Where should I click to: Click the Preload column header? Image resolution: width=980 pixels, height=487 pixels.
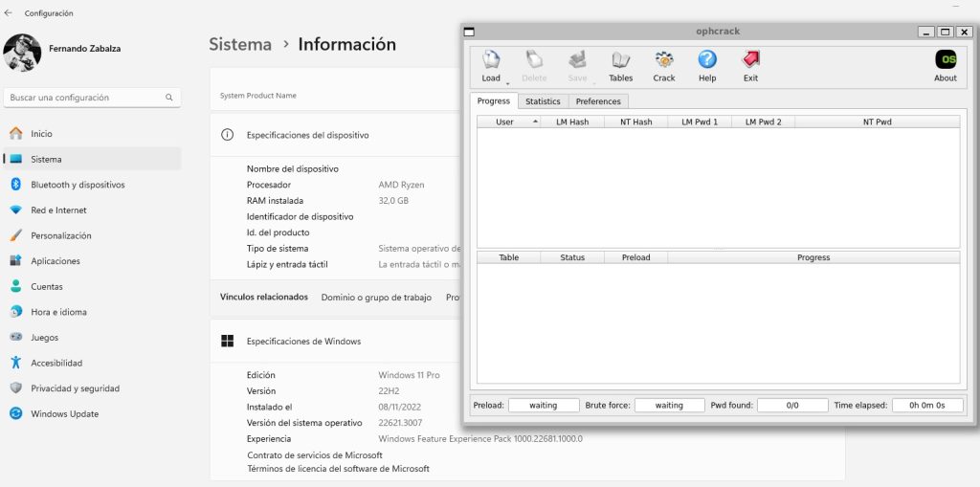tap(635, 257)
